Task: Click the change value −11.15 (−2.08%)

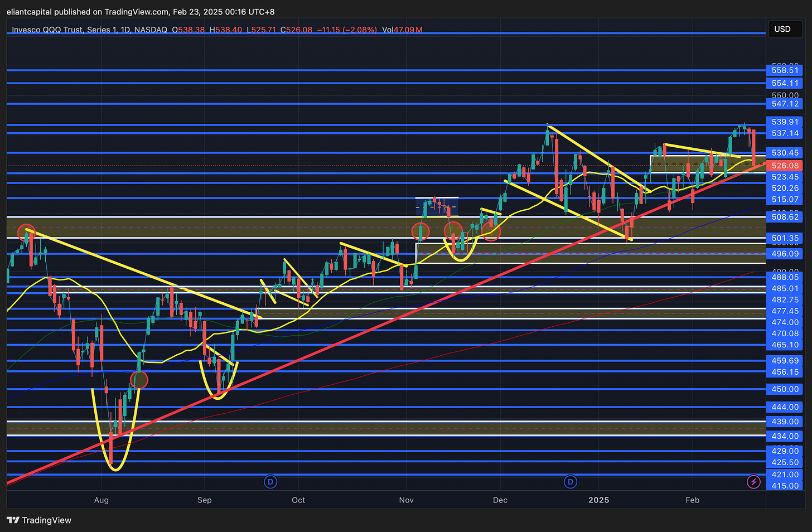Action: pos(347,30)
